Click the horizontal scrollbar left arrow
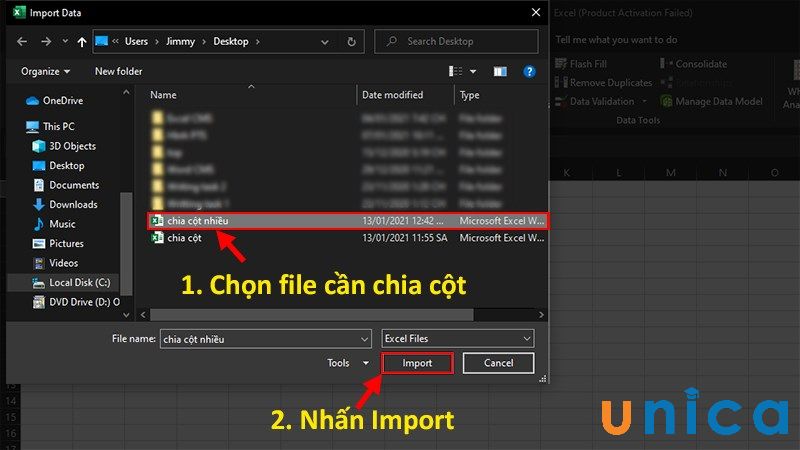 [143, 315]
